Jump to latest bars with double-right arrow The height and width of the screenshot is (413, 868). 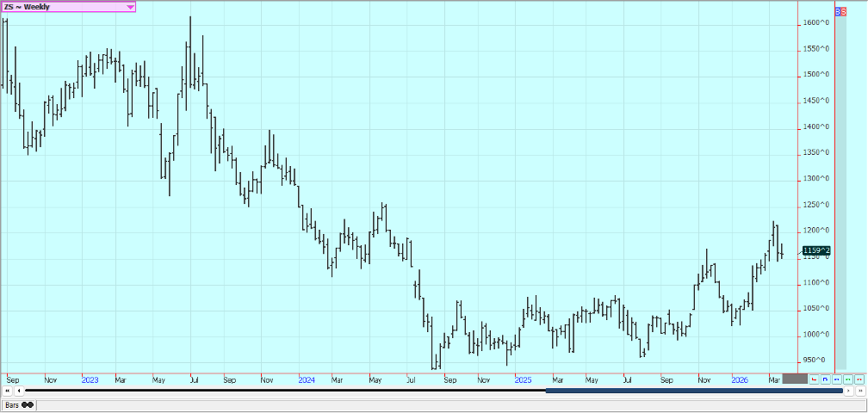click(x=859, y=391)
